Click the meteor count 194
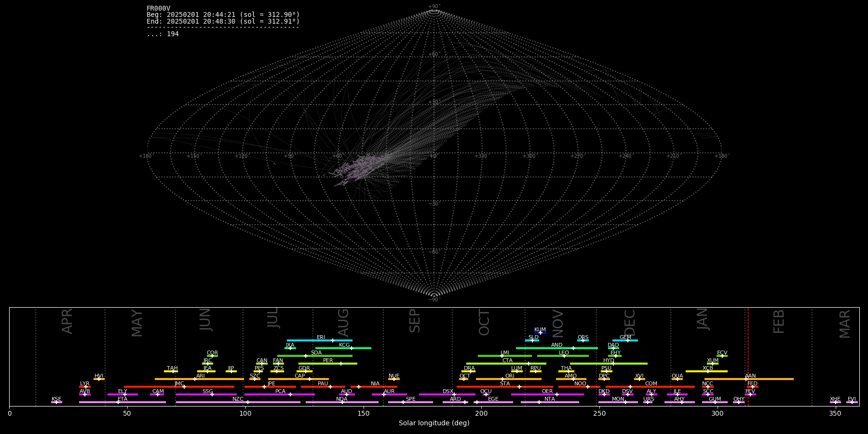 pyautogui.click(x=173, y=34)
